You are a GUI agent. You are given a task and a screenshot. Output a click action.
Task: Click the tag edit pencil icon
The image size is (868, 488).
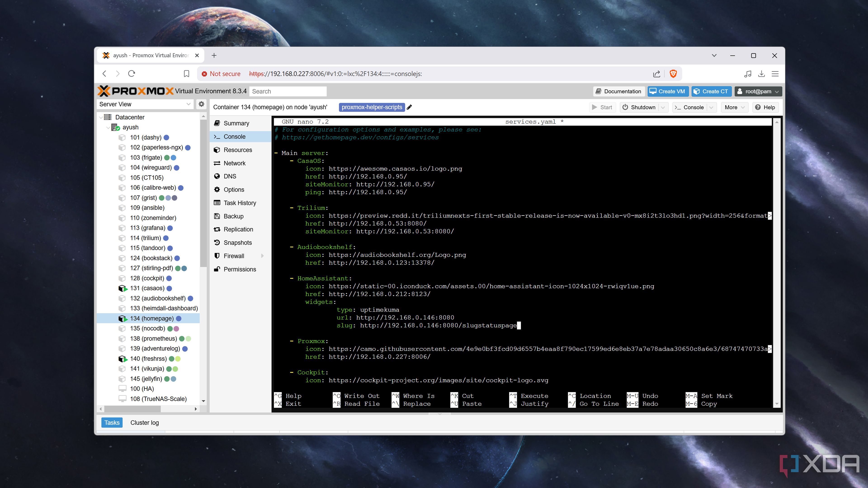pos(409,107)
